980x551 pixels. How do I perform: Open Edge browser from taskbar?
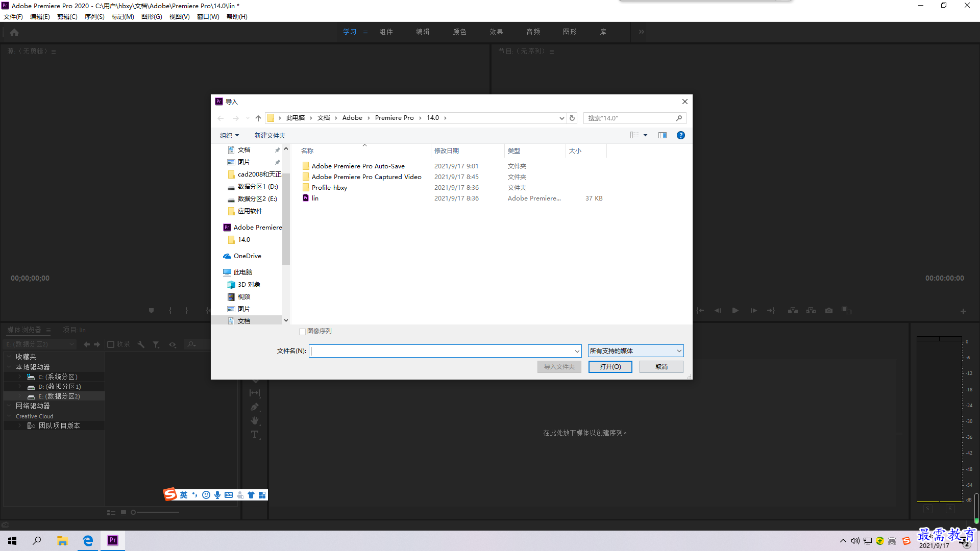pyautogui.click(x=88, y=541)
